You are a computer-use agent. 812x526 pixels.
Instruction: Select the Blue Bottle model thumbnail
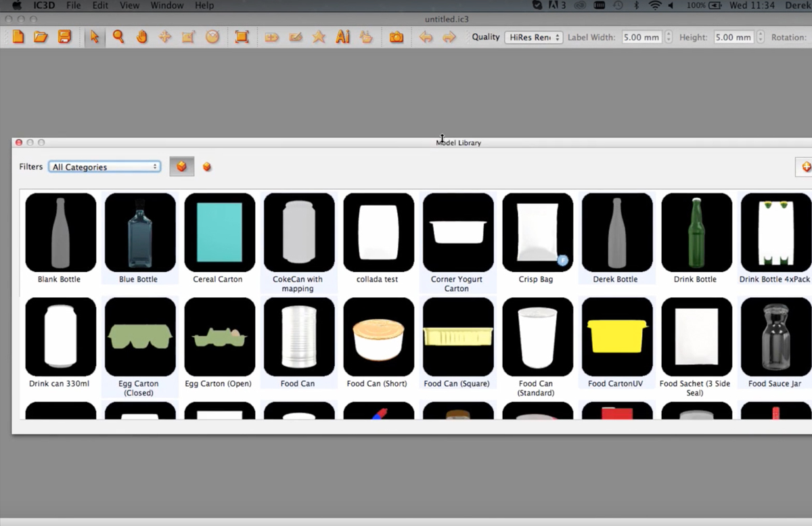tap(140, 232)
